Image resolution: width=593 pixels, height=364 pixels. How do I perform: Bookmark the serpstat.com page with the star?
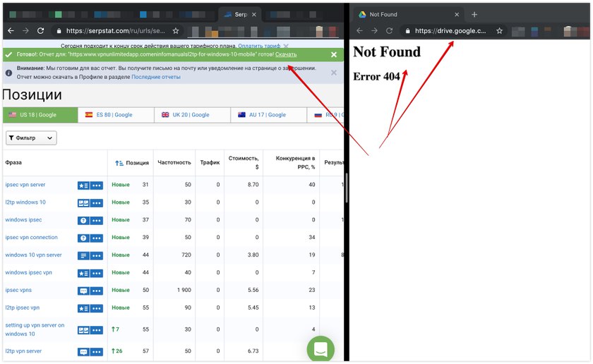coord(176,31)
